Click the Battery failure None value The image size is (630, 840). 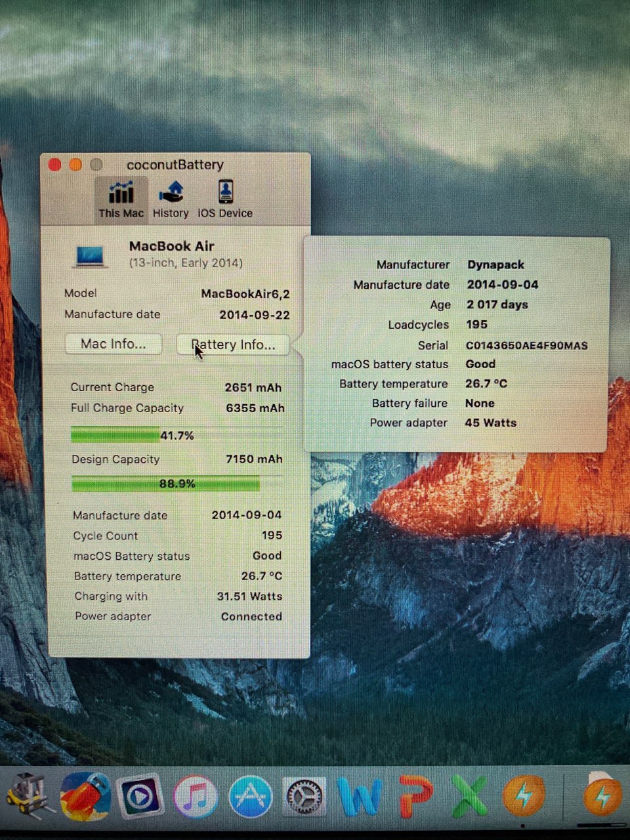pyautogui.click(x=480, y=403)
